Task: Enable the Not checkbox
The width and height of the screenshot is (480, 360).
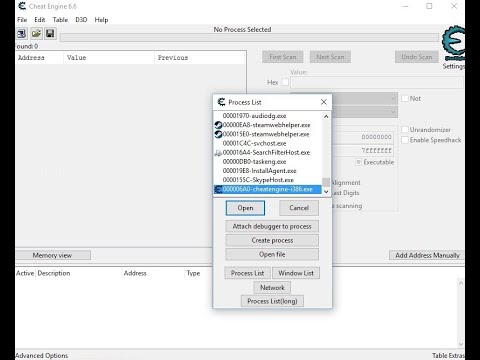Action: click(x=405, y=99)
